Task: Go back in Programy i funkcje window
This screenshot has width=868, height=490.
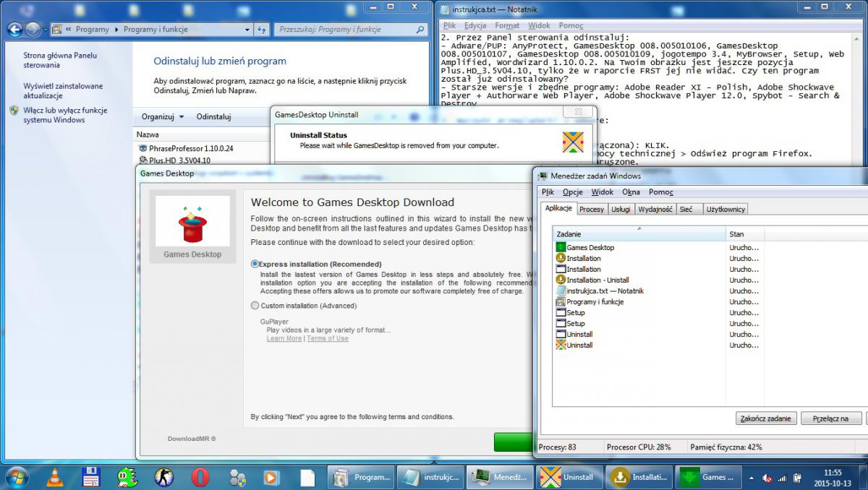Action: point(14,30)
